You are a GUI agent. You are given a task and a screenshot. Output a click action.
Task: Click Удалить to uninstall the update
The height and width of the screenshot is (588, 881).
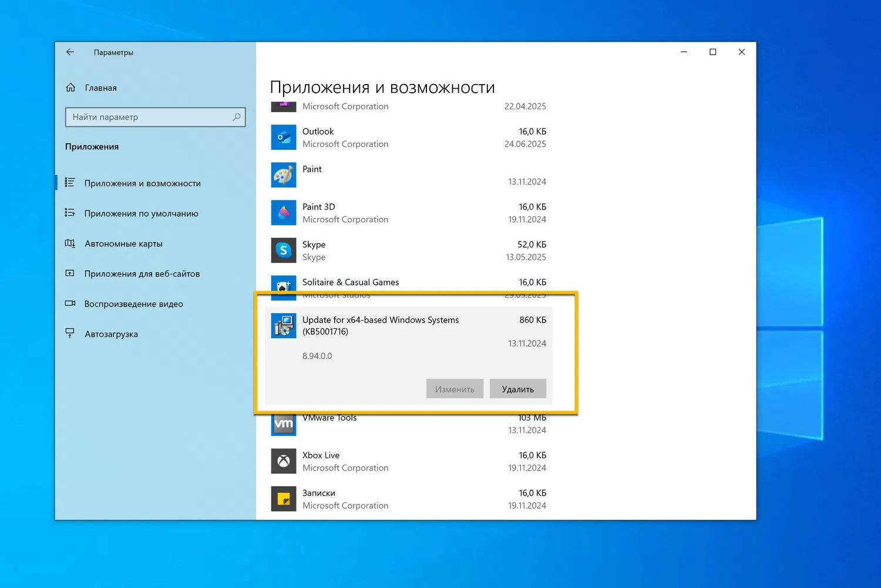point(518,389)
